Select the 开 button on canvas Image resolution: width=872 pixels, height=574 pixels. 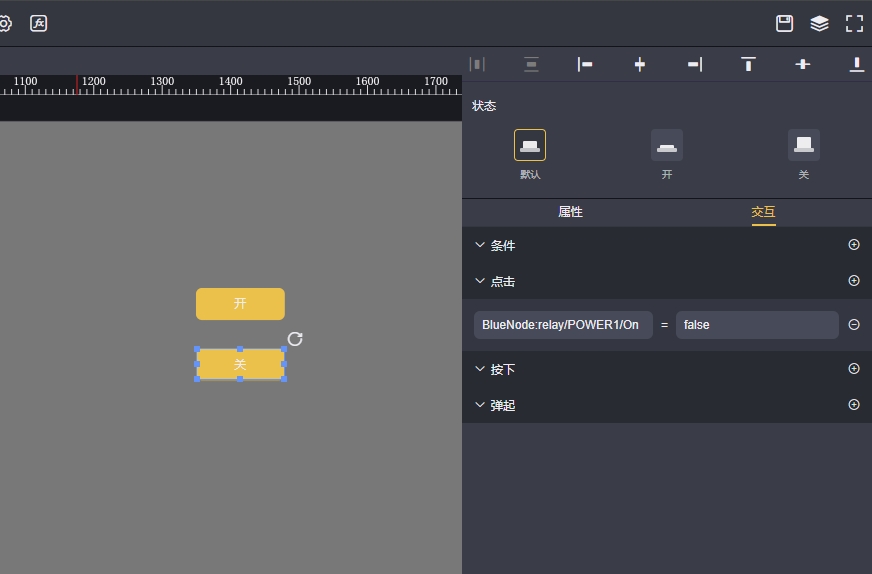point(240,304)
